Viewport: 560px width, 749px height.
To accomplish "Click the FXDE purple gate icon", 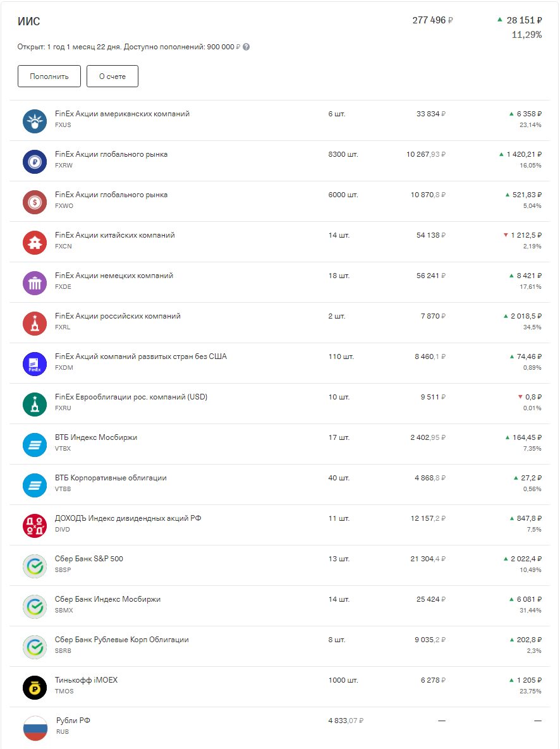I will tap(35, 283).
